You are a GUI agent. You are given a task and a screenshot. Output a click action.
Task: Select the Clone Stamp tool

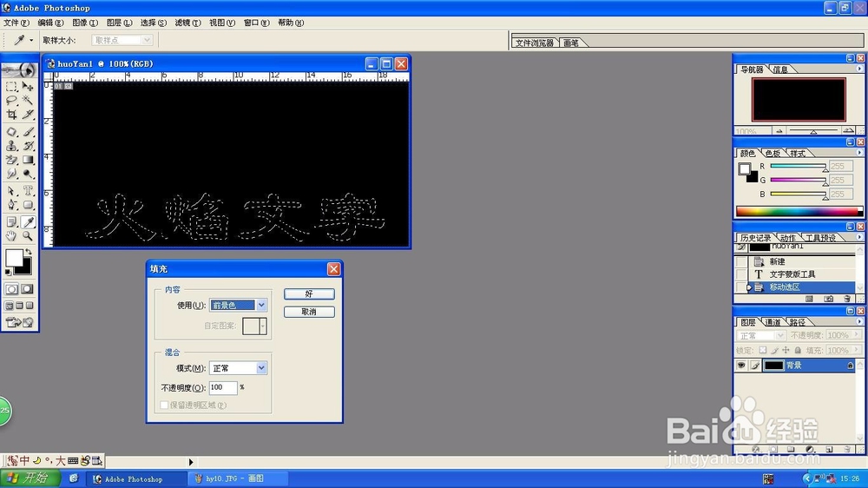tap(11, 146)
